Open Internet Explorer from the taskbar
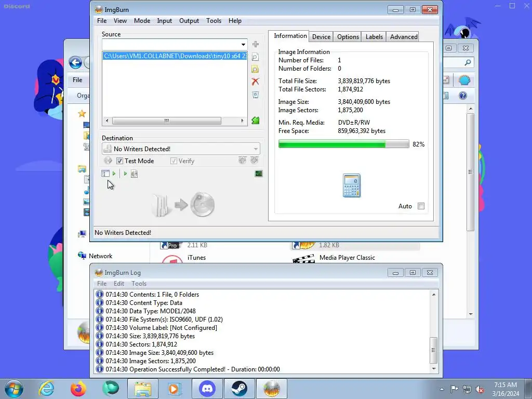The image size is (532, 399). (x=46, y=389)
